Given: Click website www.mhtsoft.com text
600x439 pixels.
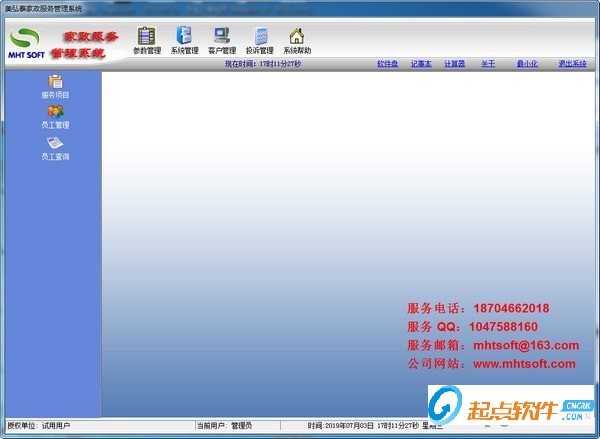Looking at the screenshot, I should pyautogui.click(x=524, y=364).
